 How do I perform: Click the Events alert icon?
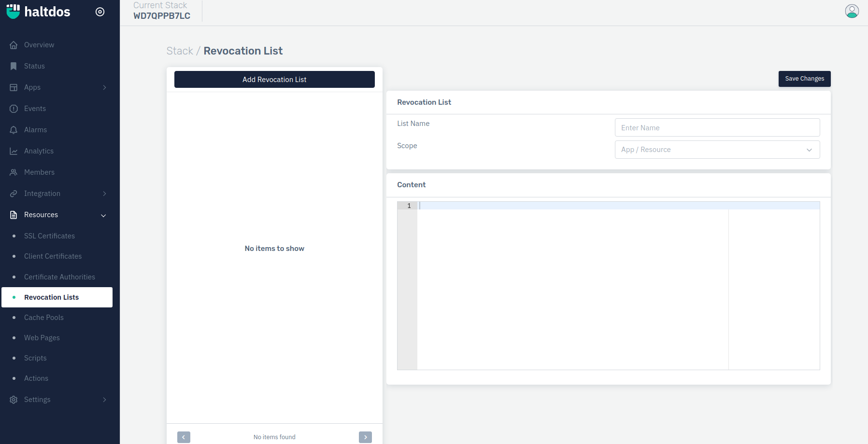14,109
